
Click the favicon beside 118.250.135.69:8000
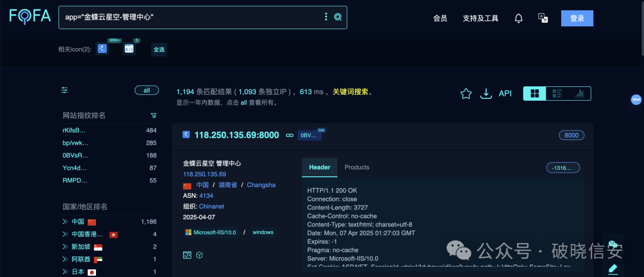186,135
